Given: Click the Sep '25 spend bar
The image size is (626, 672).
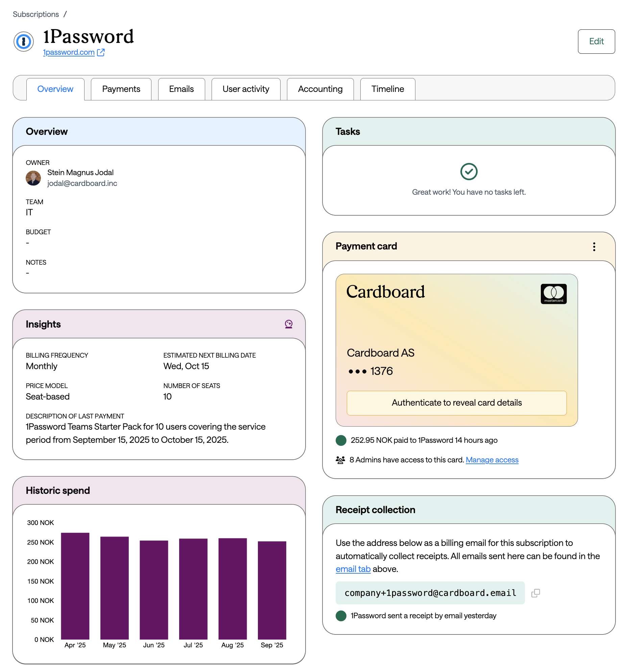Looking at the screenshot, I should pos(272,591).
